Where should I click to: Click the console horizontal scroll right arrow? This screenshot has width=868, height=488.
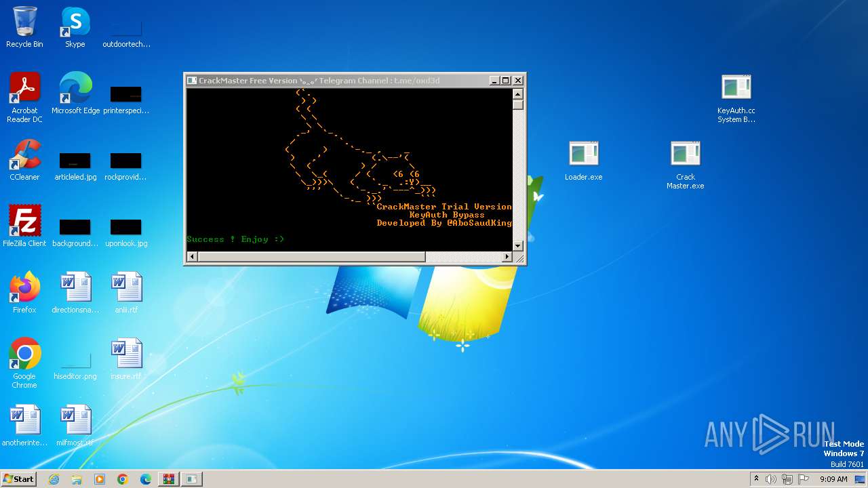tap(507, 257)
